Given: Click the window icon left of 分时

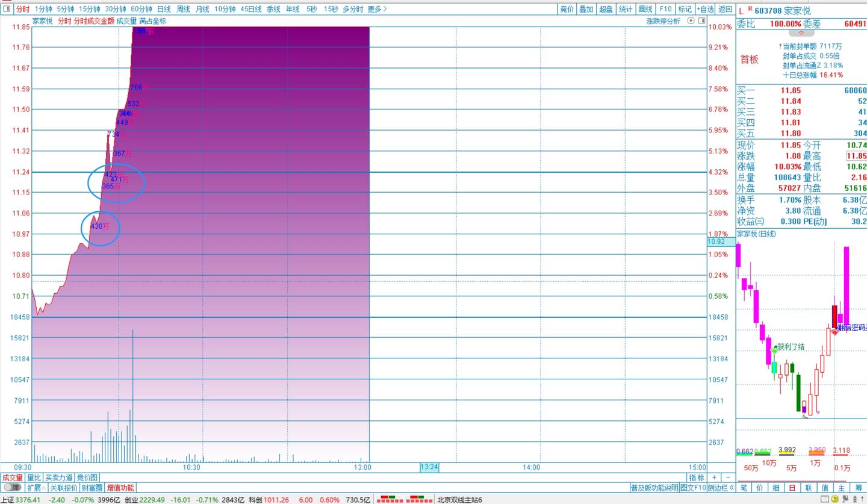Looking at the screenshot, I should (x=7, y=9).
